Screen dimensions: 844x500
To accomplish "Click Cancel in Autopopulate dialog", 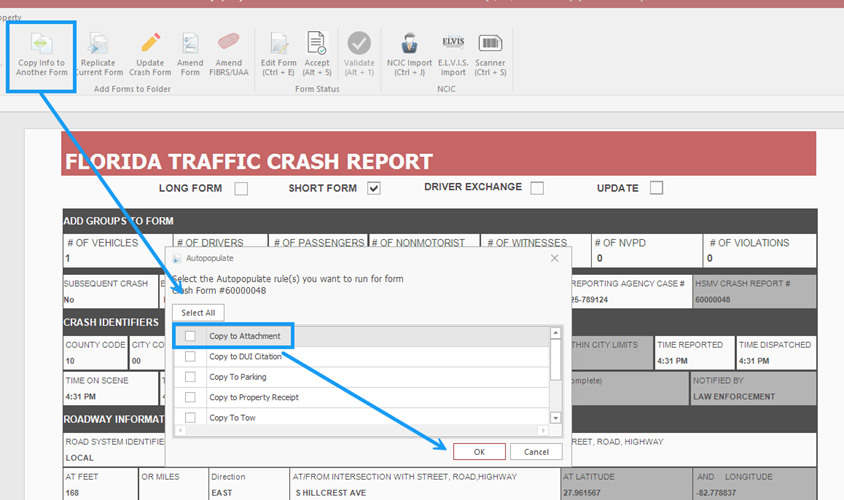I will pos(536,452).
